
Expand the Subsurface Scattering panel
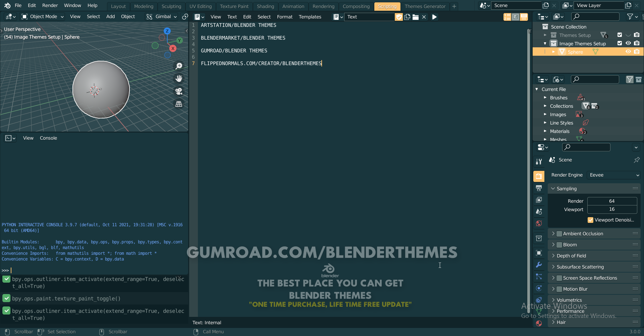tap(553, 267)
